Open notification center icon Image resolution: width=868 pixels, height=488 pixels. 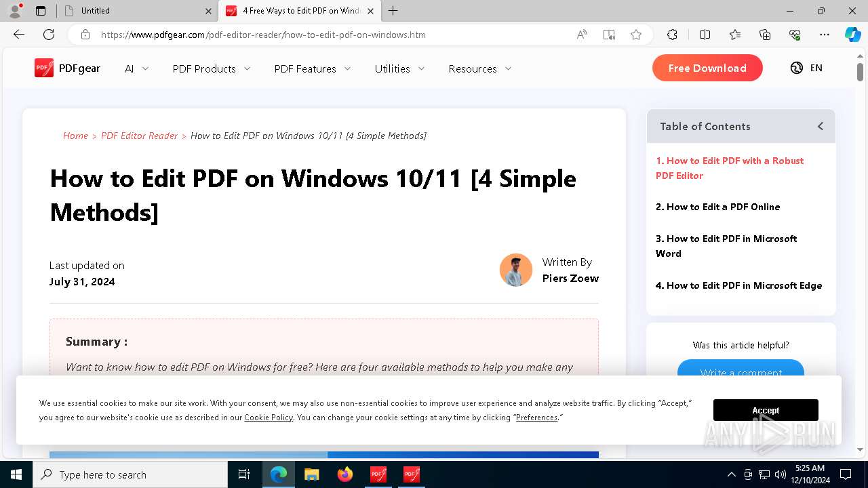846,474
